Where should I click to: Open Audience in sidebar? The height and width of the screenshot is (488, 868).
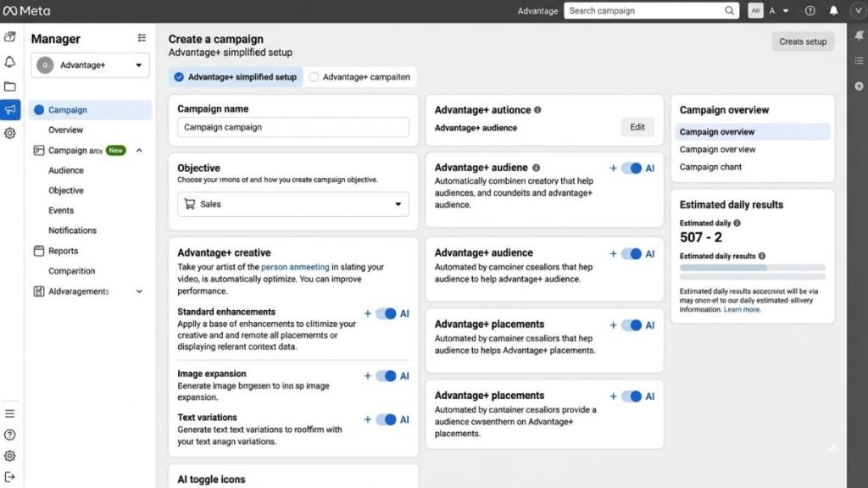66,170
